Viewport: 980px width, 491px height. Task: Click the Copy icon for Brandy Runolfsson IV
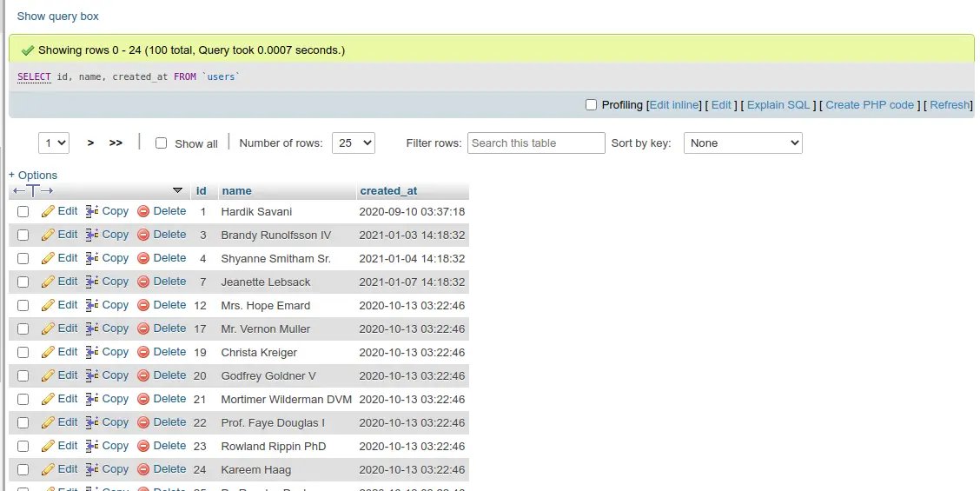pyautogui.click(x=92, y=235)
